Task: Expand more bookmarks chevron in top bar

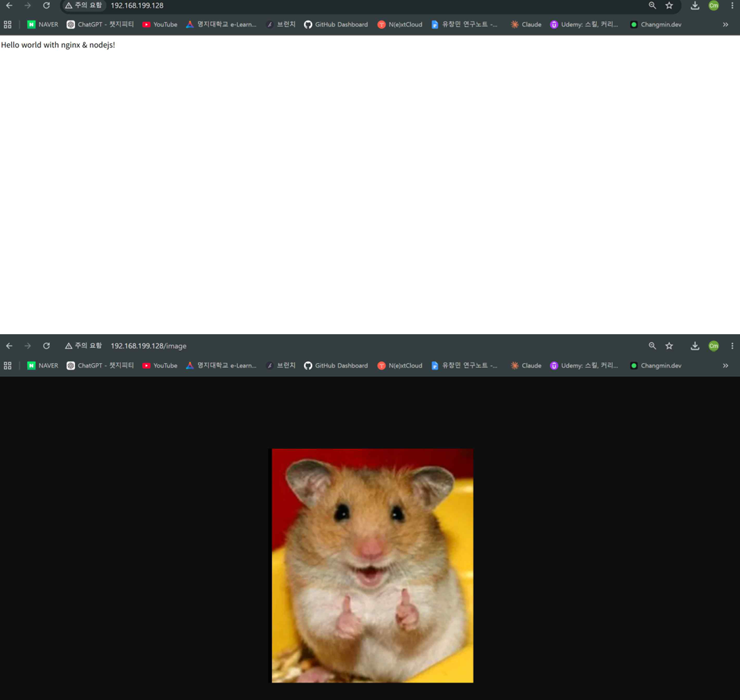Action: click(726, 24)
